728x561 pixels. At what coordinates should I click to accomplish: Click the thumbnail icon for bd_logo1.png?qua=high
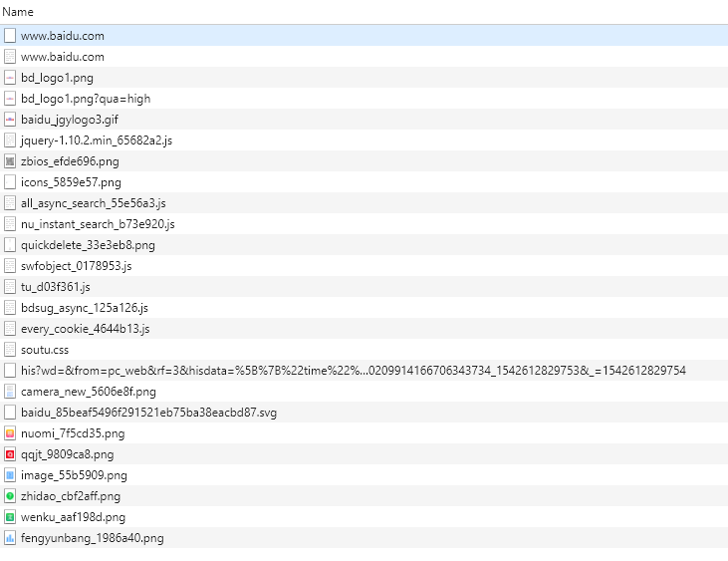pyautogui.click(x=10, y=99)
